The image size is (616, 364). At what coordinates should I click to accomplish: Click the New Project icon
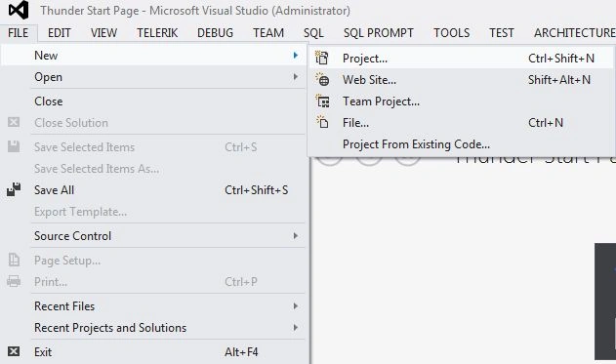[322, 58]
